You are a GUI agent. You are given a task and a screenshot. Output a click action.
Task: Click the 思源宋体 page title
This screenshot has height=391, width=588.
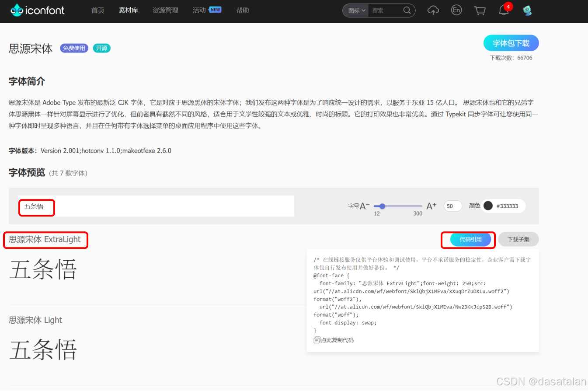31,49
